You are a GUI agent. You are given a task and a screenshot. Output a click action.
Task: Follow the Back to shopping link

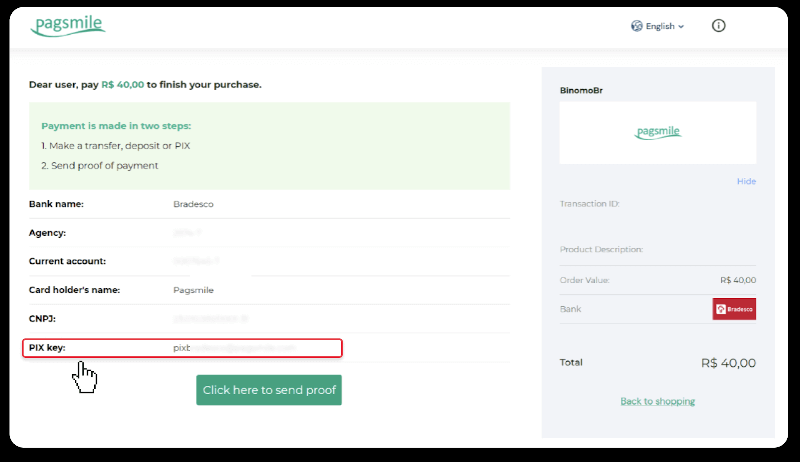(657, 401)
